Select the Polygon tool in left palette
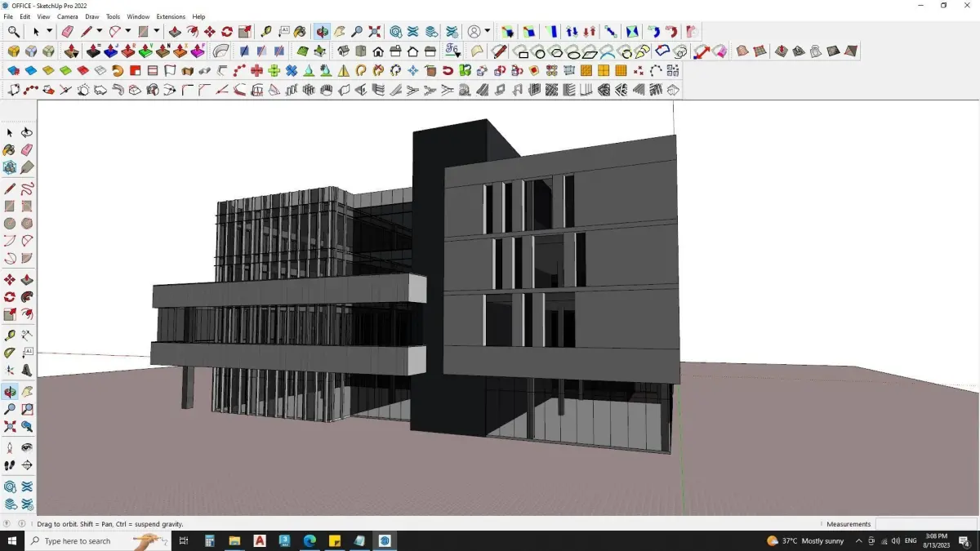Viewport: 980px width, 551px height. pyautogui.click(x=27, y=224)
